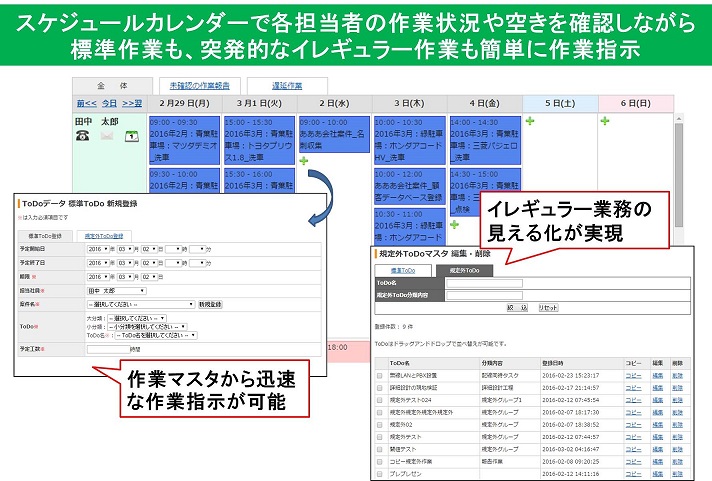Click the リセット button

(x=548, y=307)
